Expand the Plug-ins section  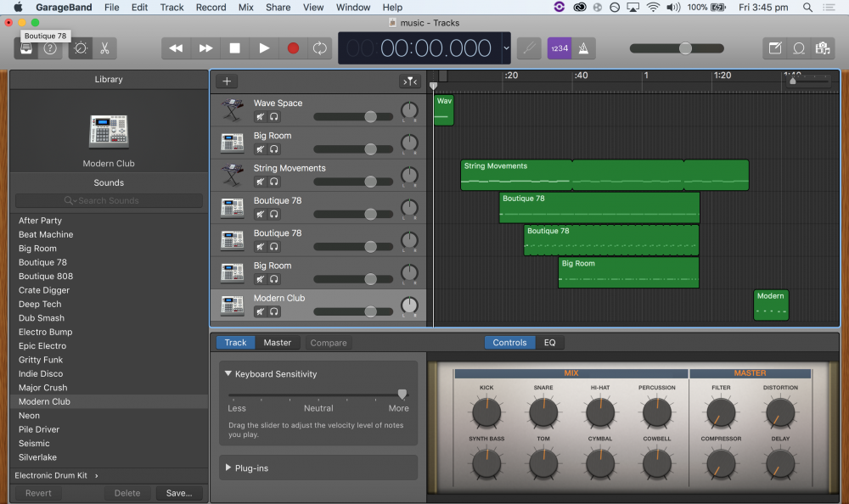coord(228,468)
